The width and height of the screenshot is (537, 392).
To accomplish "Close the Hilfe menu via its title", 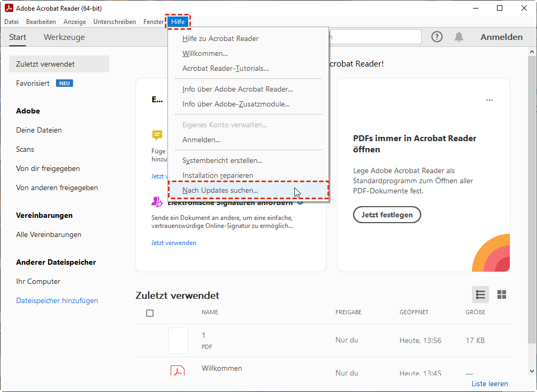I will (178, 21).
